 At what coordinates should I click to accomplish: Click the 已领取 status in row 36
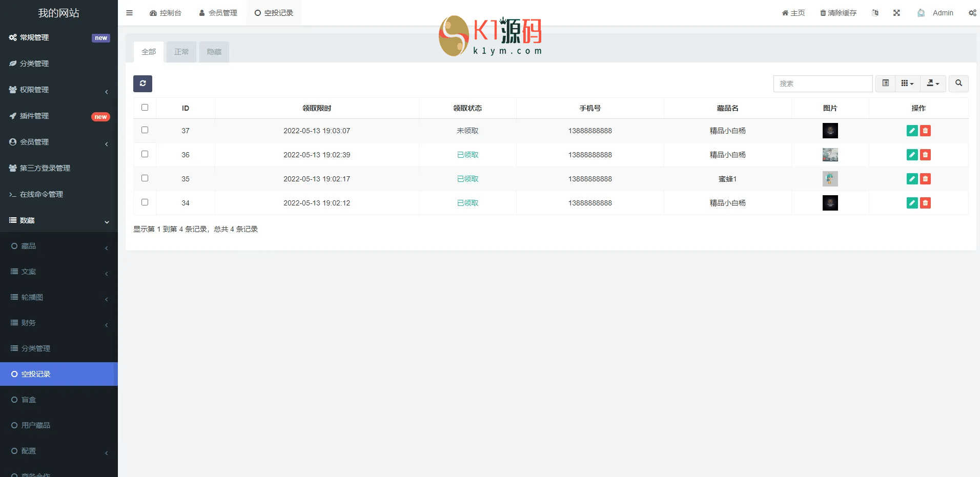click(467, 155)
